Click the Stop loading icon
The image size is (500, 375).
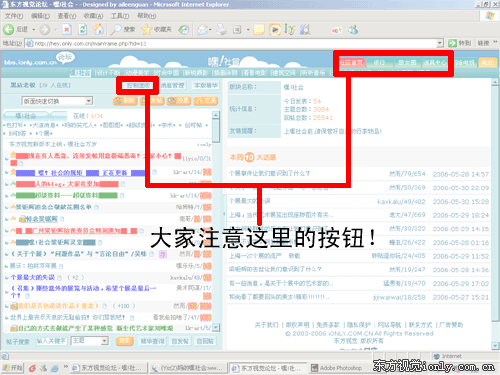(x=67, y=30)
